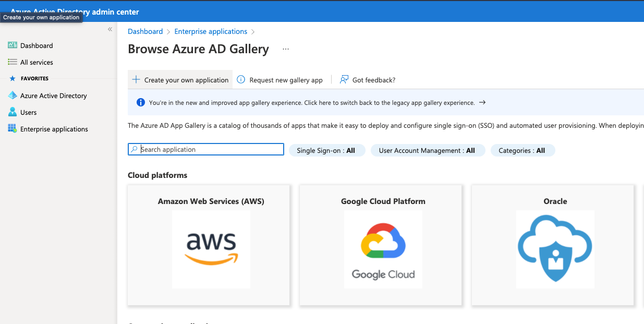This screenshot has width=644, height=324.
Task: Open Enterprise applications breadcrumb link
Action: click(211, 31)
